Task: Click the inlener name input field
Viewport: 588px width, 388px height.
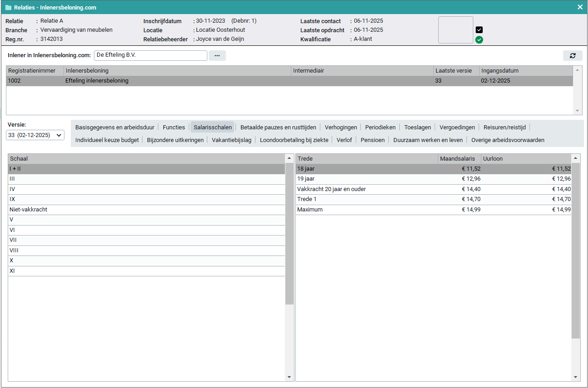Action: click(x=150, y=55)
